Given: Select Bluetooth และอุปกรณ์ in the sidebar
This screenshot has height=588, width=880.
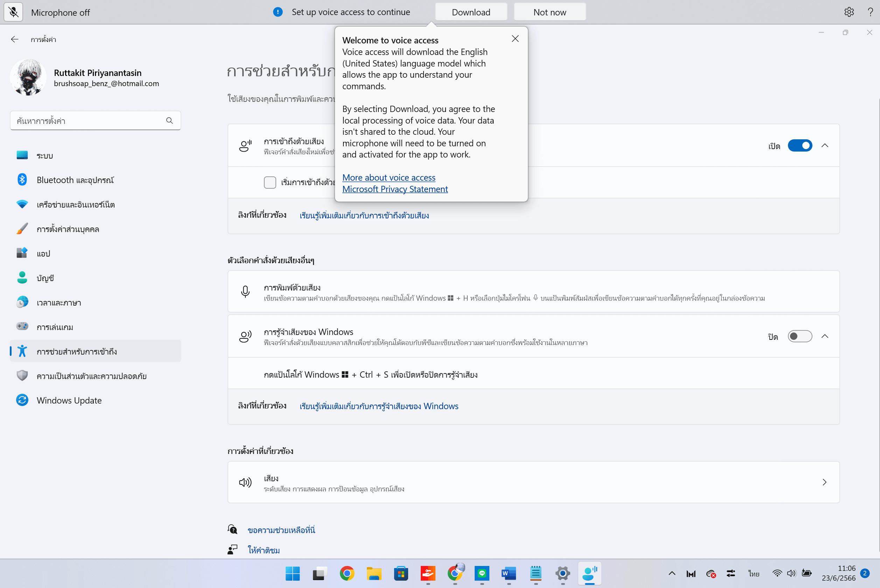Looking at the screenshot, I should [75, 180].
